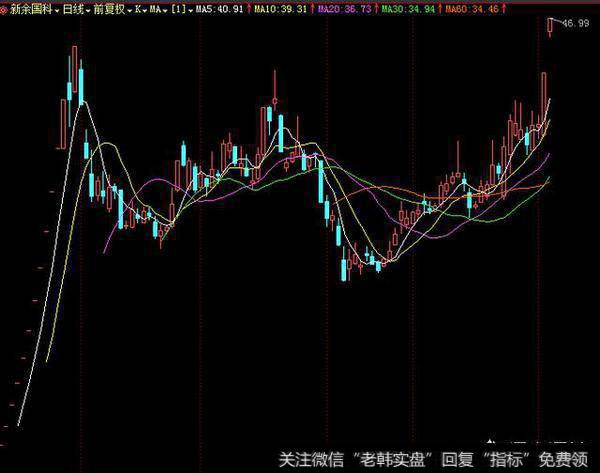Expand the 日线 period dropdown
Screen dimensions: 600x473
(x=70, y=8)
